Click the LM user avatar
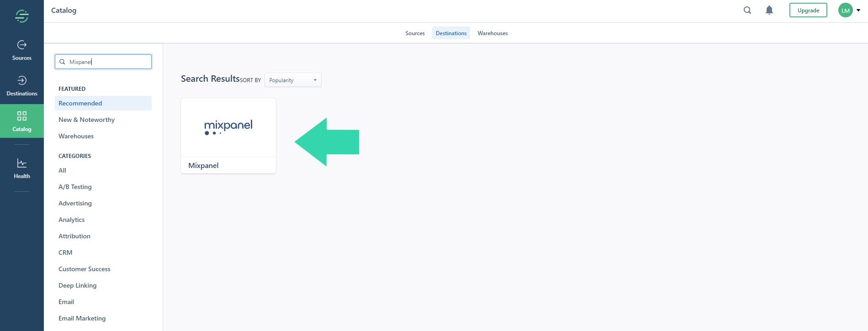 (845, 10)
